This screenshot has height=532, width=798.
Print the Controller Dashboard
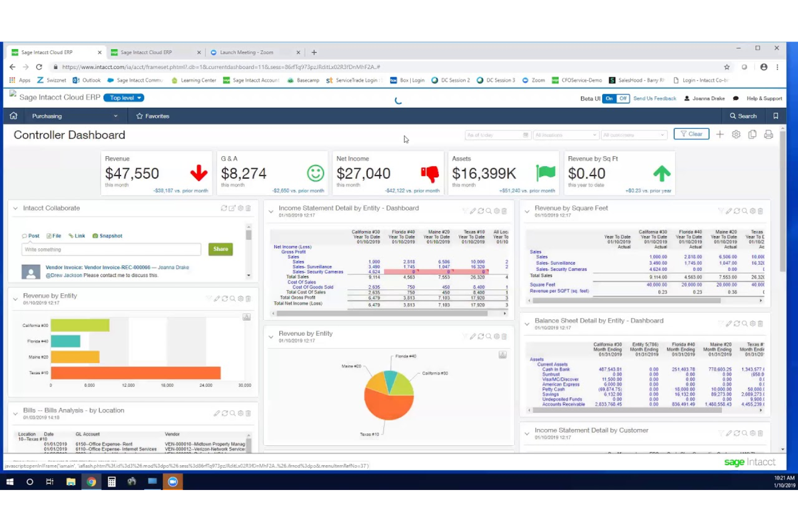768,134
